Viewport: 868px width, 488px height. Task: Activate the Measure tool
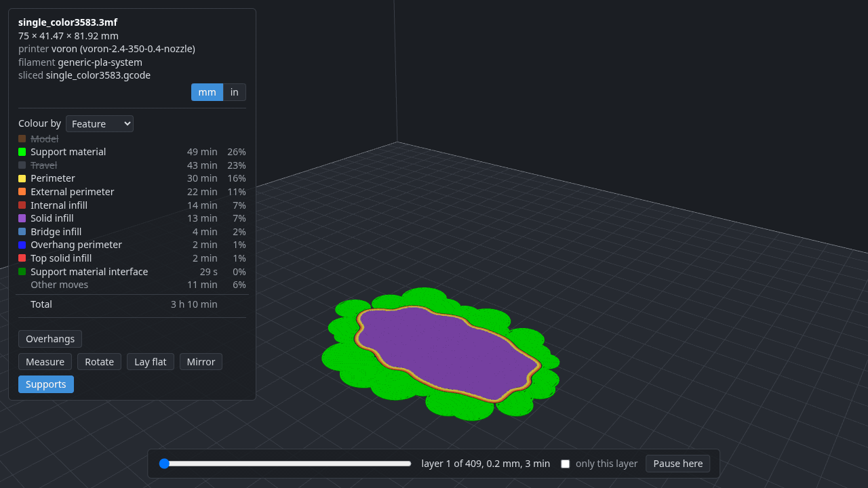tap(45, 362)
